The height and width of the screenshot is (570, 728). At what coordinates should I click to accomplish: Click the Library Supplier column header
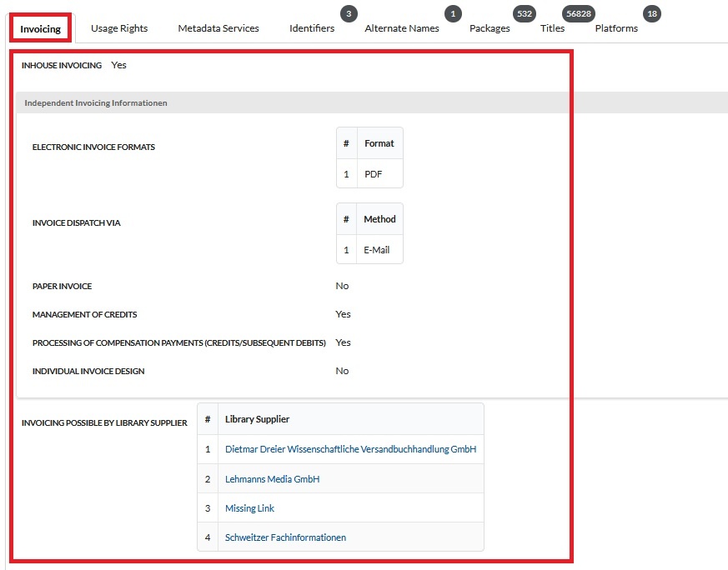pos(257,419)
